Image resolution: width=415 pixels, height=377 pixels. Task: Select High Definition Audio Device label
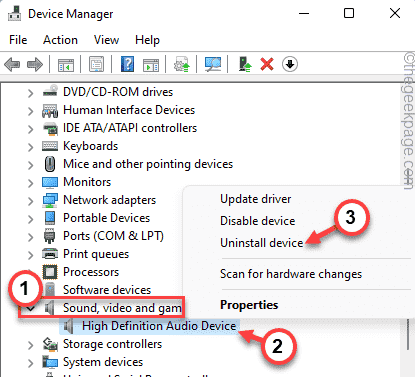pos(159,326)
